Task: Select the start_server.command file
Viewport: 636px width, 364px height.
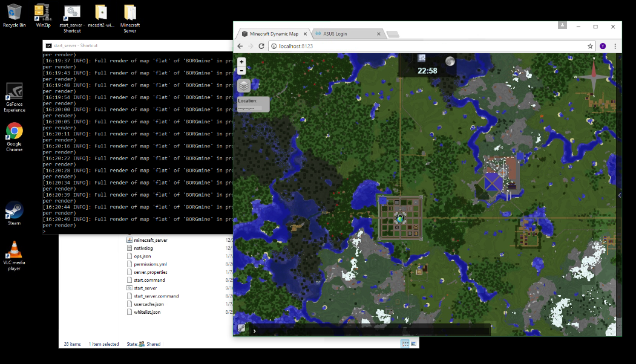Action: click(156, 296)
